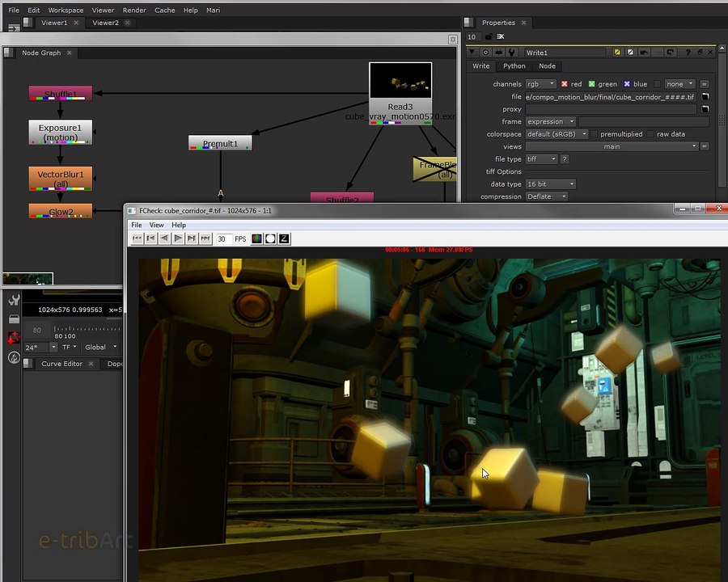Open the Workspace menu
Image resolution: width=728 pixels, height=582 pixels.
66,11
